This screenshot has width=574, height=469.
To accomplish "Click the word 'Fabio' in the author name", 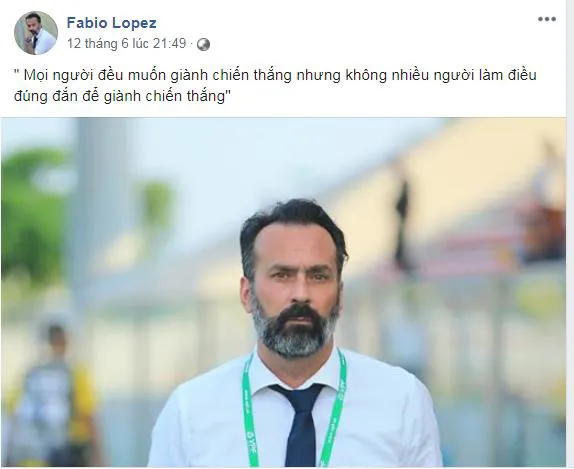I will [x=87, y=23].
